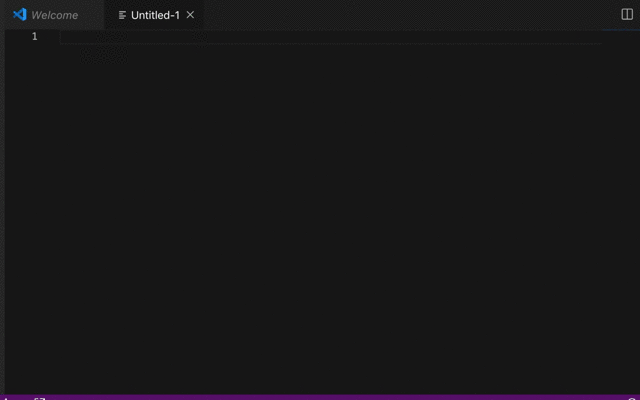Close the Untitled-1 tab

click(x=190, y=15)
